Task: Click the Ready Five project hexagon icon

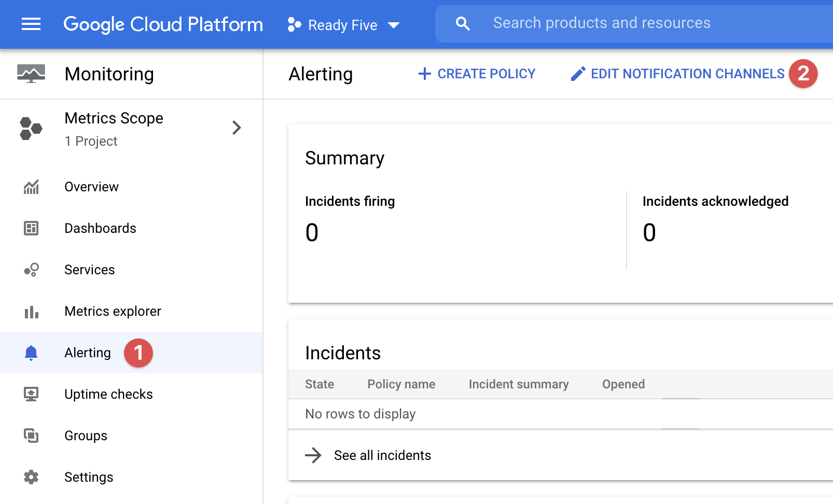Action: tap(294, 24)
